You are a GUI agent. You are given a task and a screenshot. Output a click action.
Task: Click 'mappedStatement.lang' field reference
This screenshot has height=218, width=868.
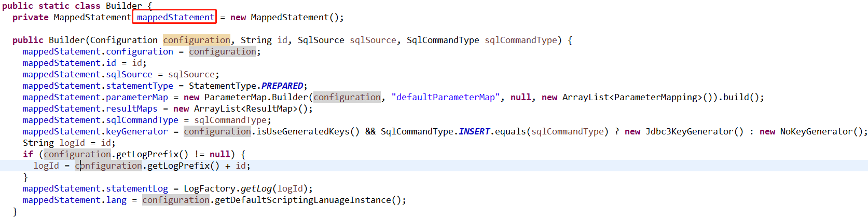point(75,200)
